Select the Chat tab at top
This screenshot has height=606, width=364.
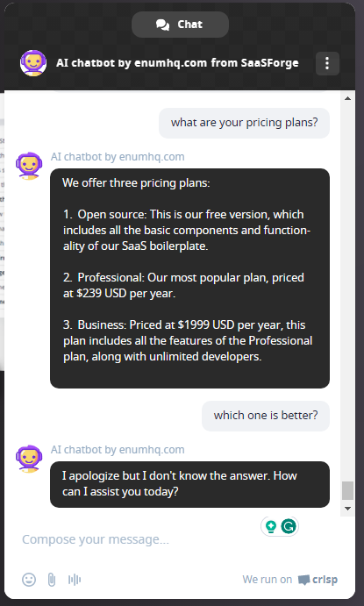(x=180, y=25)
